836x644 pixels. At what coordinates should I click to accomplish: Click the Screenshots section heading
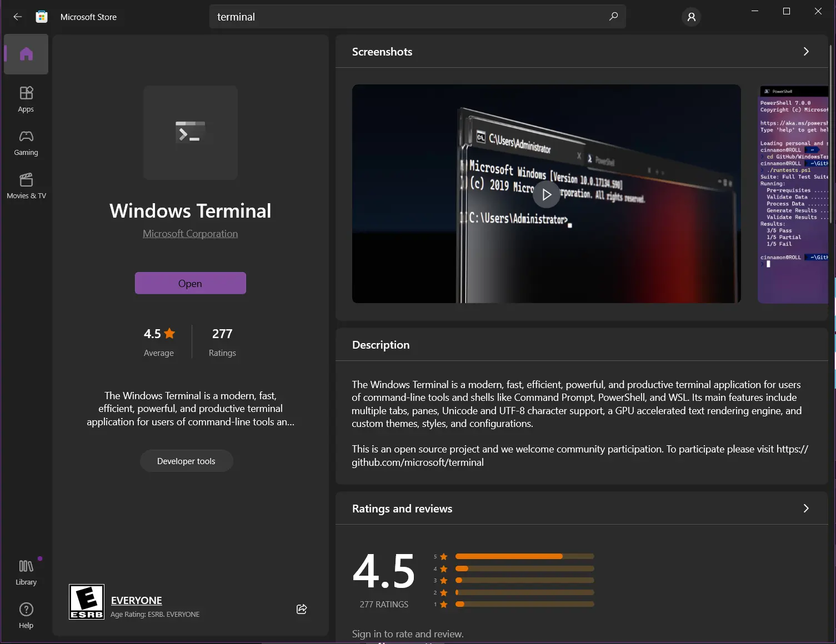pyautogui.click(x=382, y=52)
